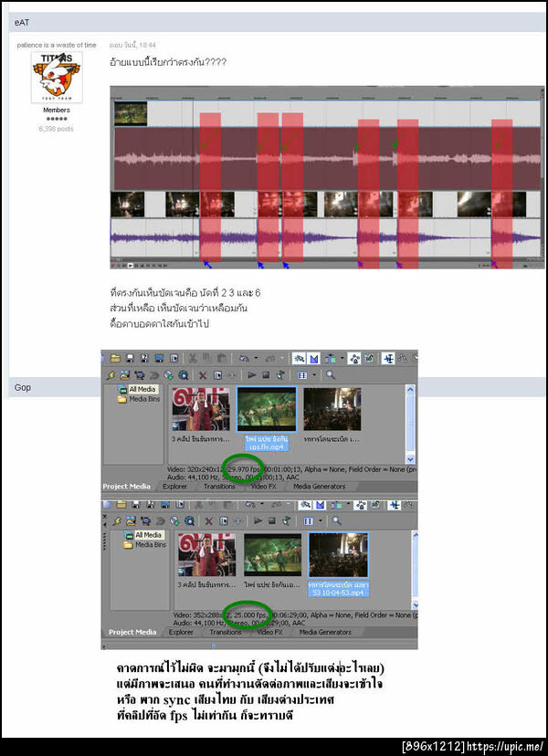
Task: Switch to Transitions tab in 29.970 fps panel
Action: [x=219, y=487]
